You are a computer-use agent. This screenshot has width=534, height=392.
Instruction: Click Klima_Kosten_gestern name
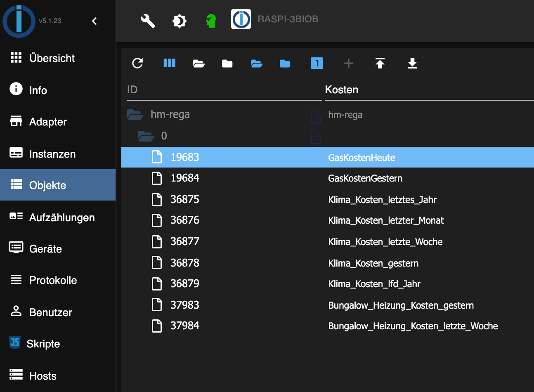click(373, 263)
